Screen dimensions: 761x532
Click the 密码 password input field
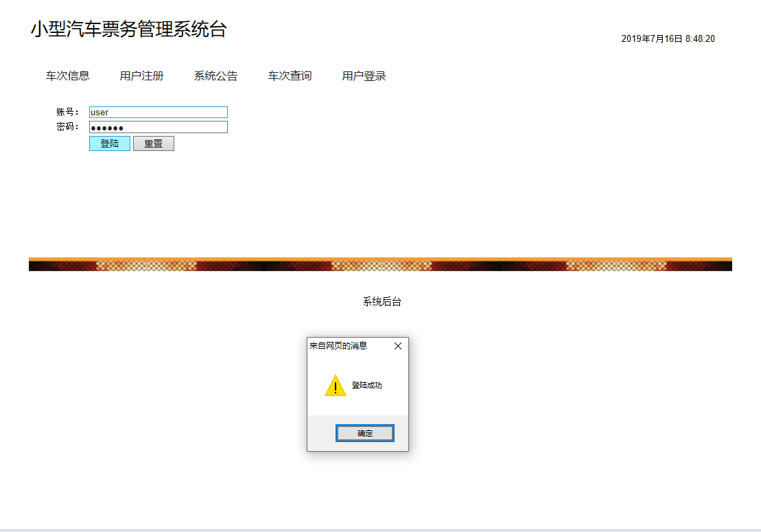tap(158, 126)
